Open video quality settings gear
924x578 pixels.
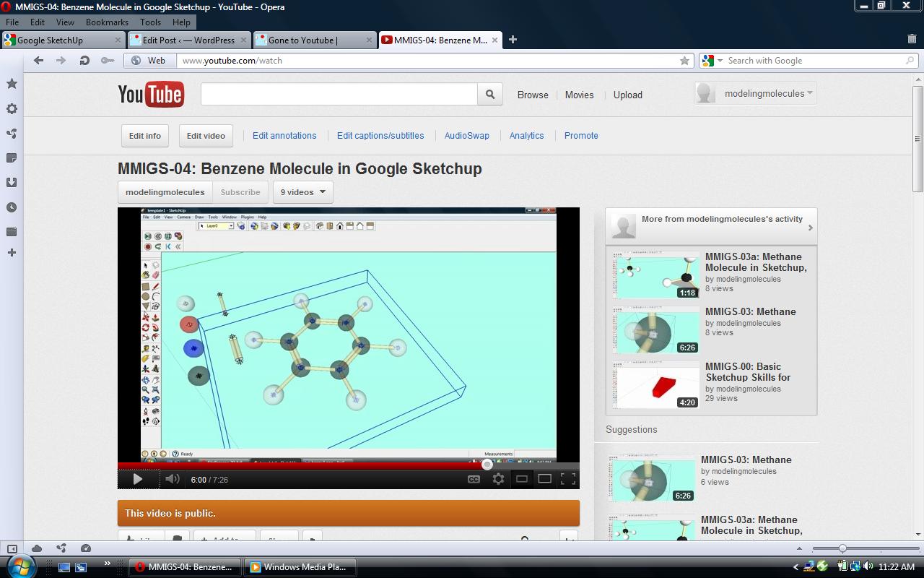[498, 479]
